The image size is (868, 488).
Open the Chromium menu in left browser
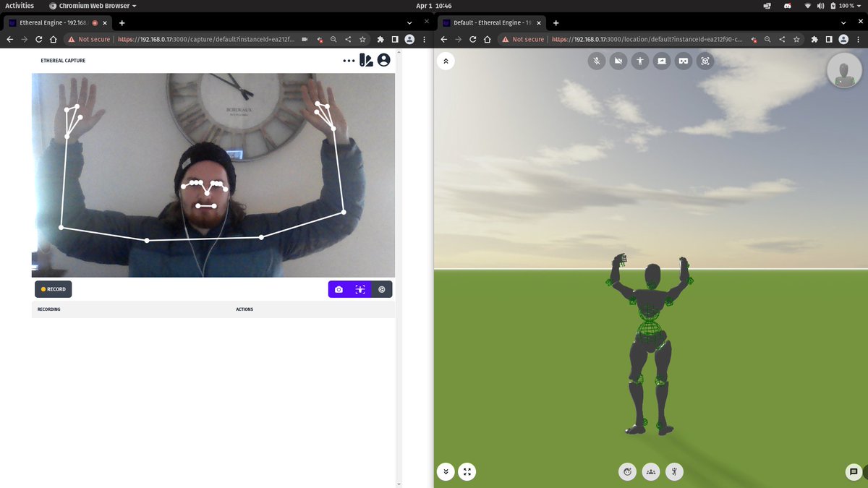[425, 39]
